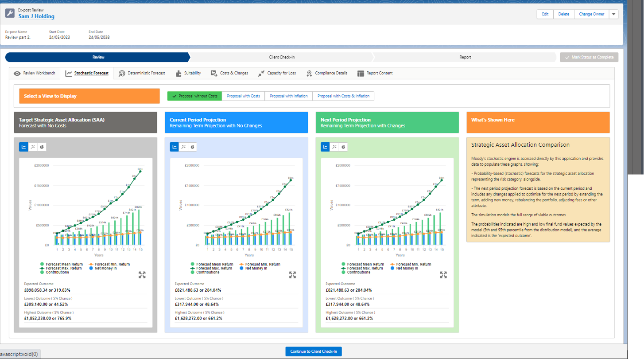Viewport: 644px width, 359px height.
Task: Select Proposal with Costs view
Action: (243, 96)
